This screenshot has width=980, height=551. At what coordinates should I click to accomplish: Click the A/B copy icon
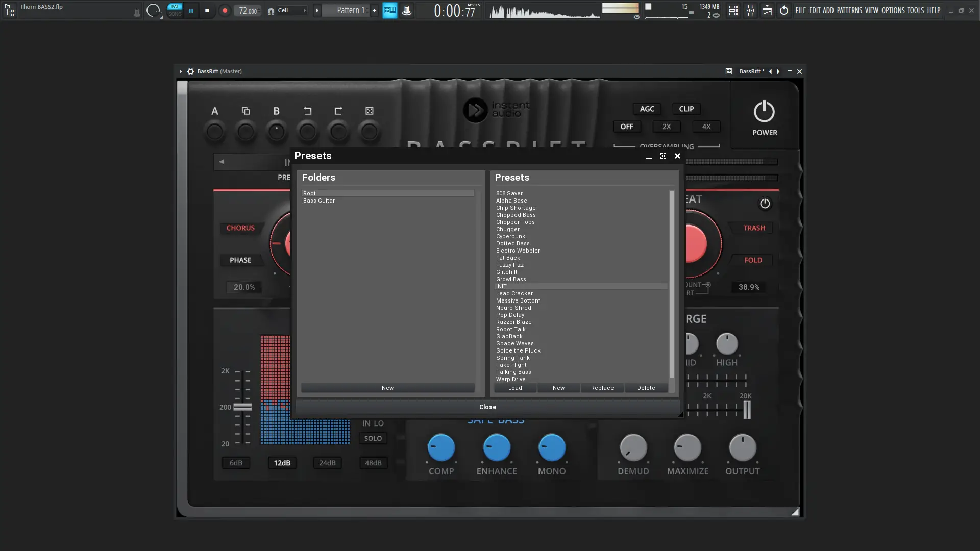click(246, 111)
